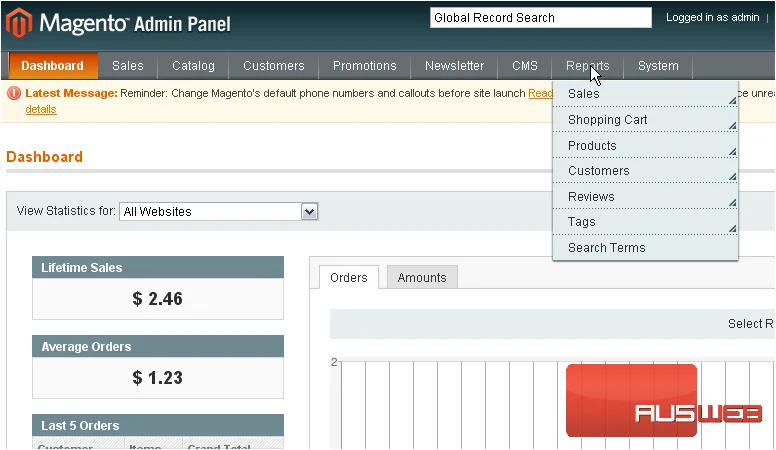Open the Catalog menu in navigation bar
Viewport: 776px width, 450px height.
[193, 66]
